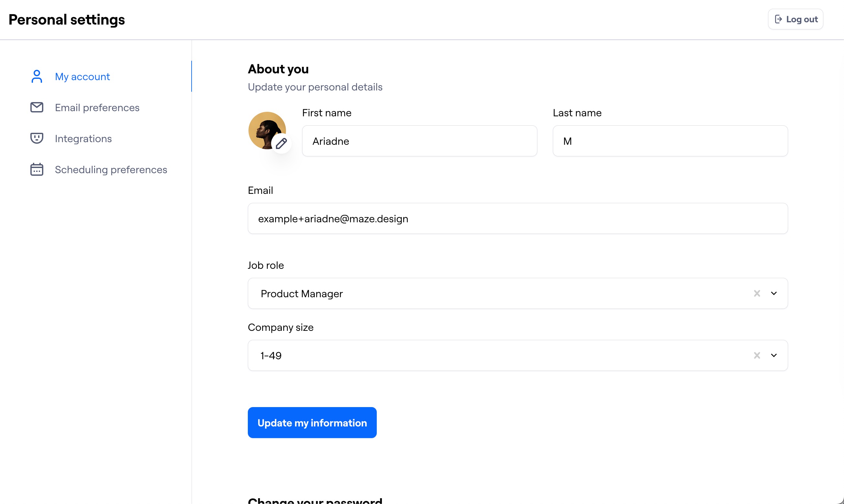Click the profile avatar thumbnail
The width and height of the screenshot is (844, 504).
[267, 131]
